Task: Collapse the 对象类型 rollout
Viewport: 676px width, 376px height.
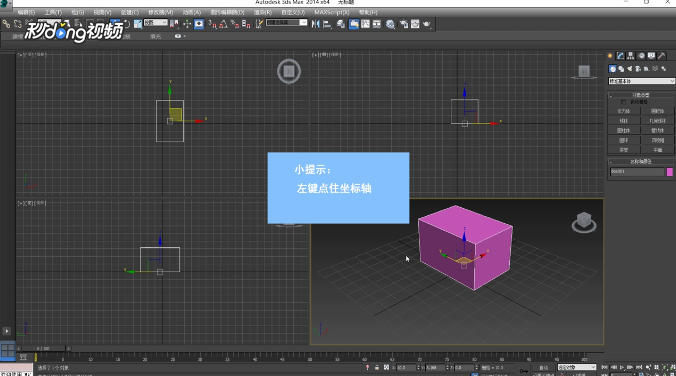Action: tap(641, 95)
